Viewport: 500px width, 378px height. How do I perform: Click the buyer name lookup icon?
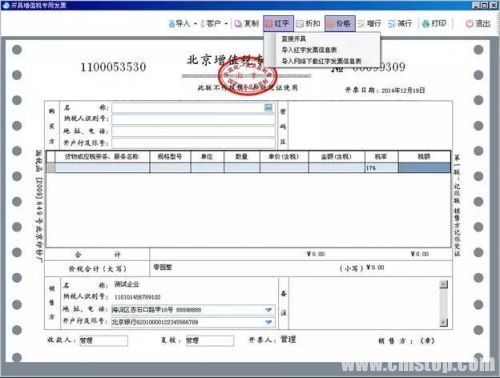click(268, 107)
